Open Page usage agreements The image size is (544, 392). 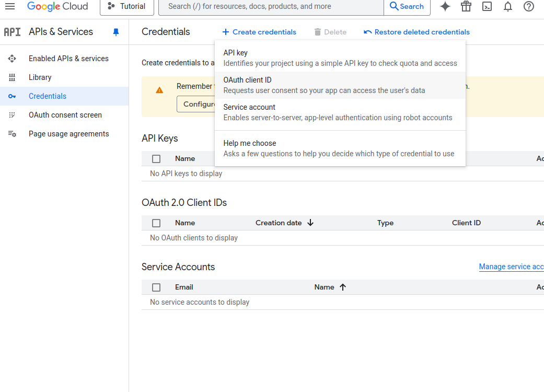pos(64,134)
